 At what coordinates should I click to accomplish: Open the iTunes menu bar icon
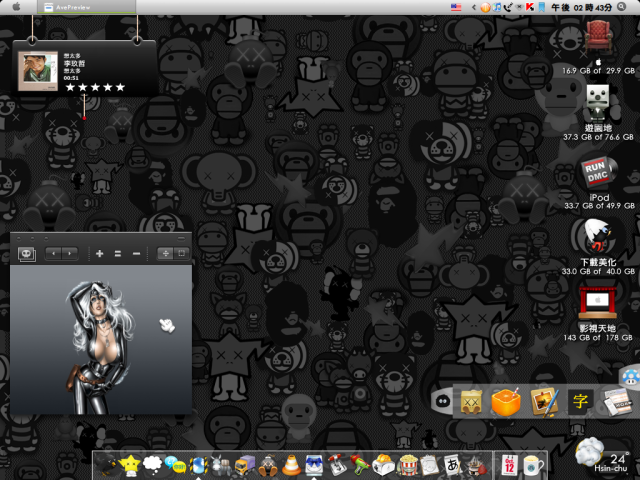[497, 7]
